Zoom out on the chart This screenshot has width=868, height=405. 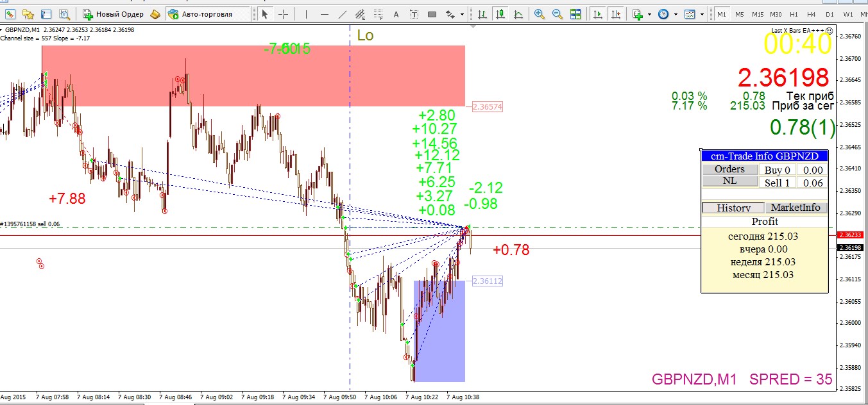coord(557,13)
